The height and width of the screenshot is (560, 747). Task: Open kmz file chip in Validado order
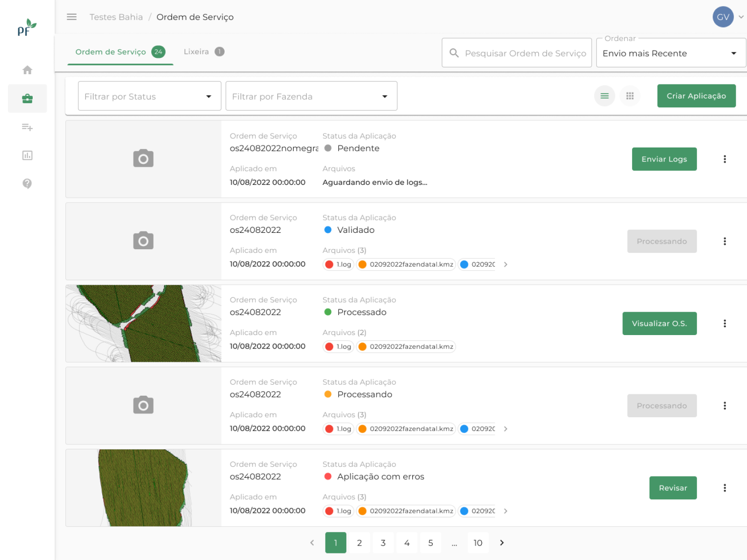406,265
